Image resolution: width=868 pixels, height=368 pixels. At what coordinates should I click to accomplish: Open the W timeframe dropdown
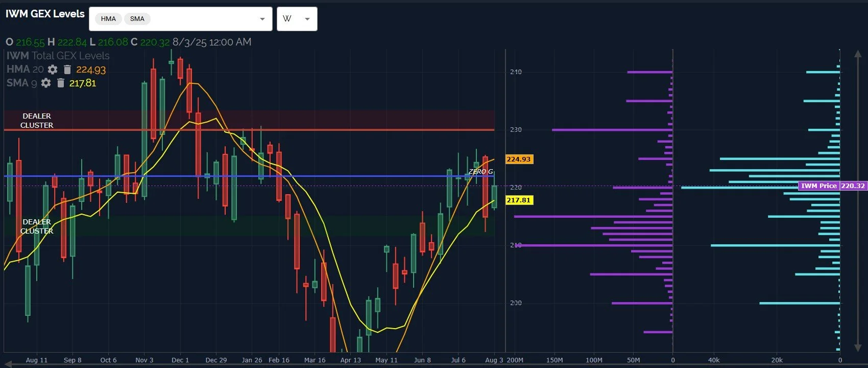(297, 19)
